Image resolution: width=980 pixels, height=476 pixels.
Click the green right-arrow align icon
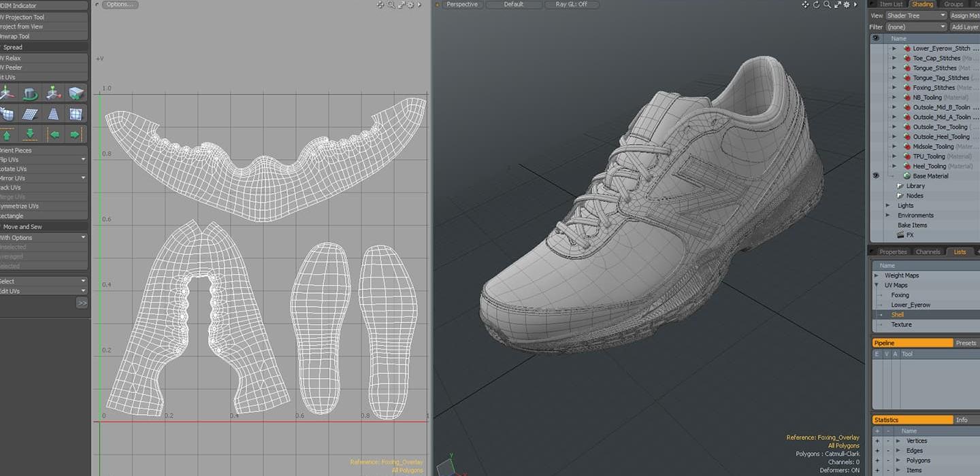pos(76,134)
